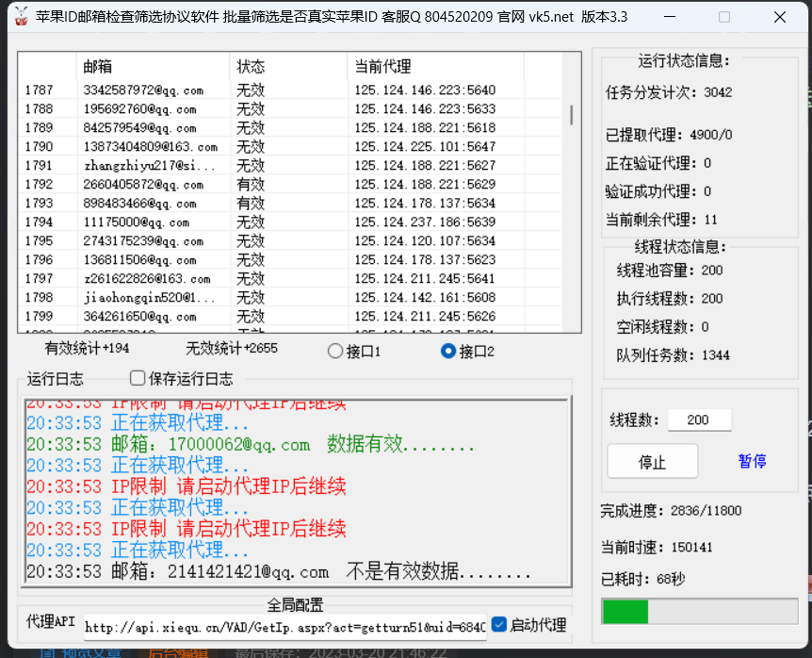The image size is (812, 658).
Task: Click the blue 暂停 link
Action: pos(752,461)
